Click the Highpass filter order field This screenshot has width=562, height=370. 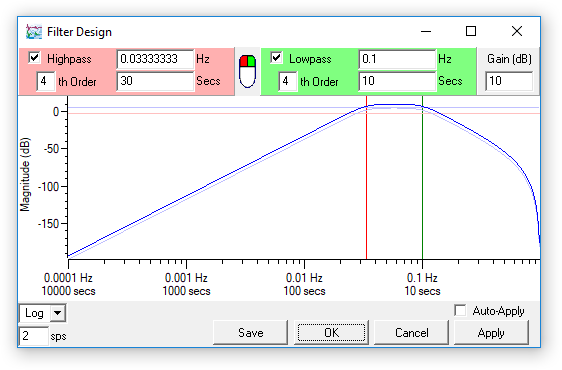coord(46,81)
